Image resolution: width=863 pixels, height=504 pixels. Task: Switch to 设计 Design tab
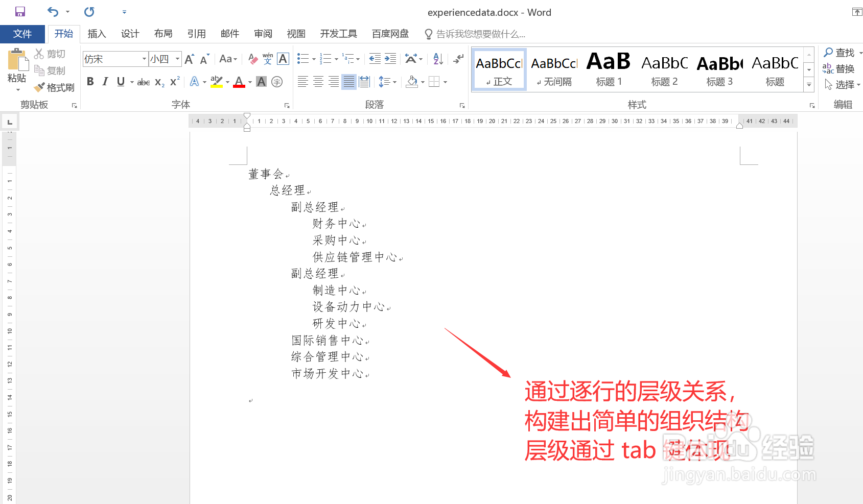(130, 34)
